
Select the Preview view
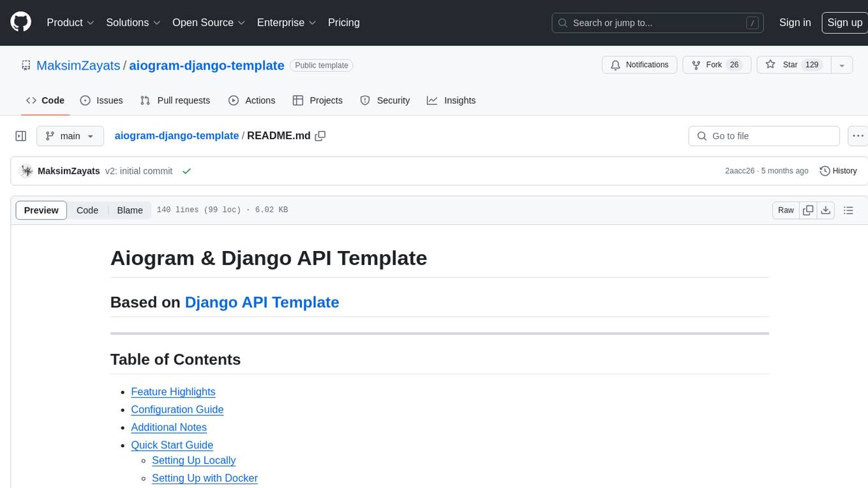[x=41, y=210]
